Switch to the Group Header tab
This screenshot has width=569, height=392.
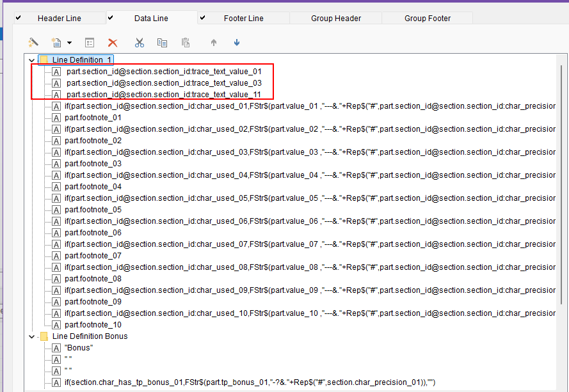335,18
